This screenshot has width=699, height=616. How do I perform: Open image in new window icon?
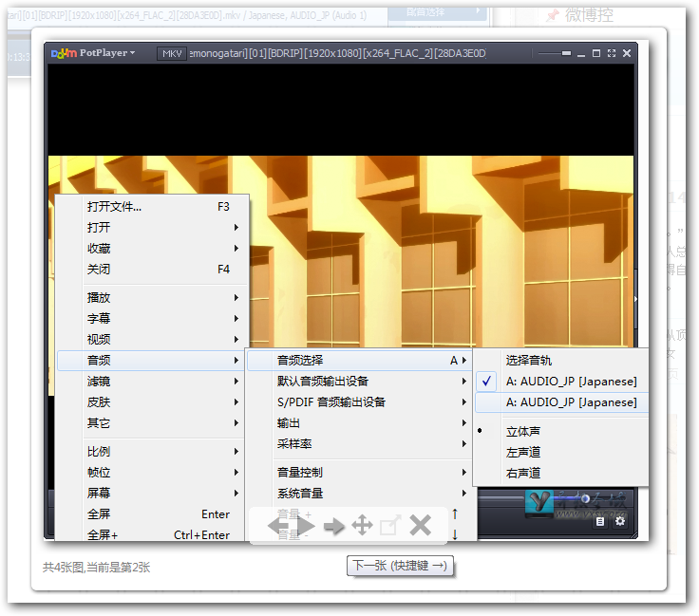pos(390,526)
